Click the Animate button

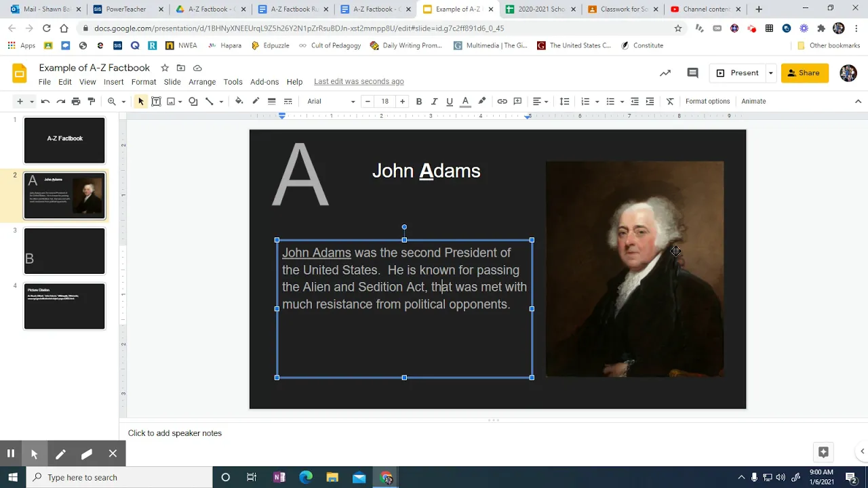click(x=753, y=102)
